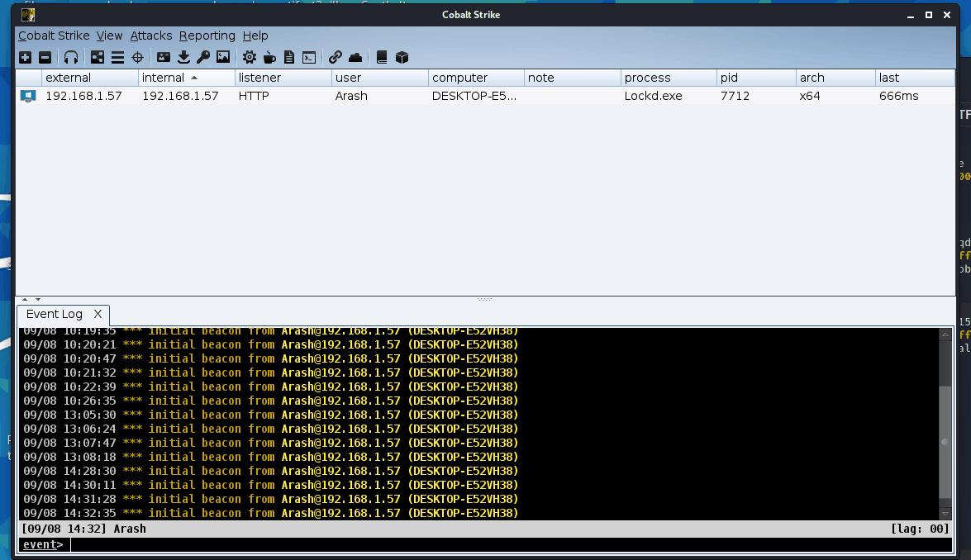Screen dimensions: 971x560
Task: List downloaded files via the download icon
Action: 184,58
